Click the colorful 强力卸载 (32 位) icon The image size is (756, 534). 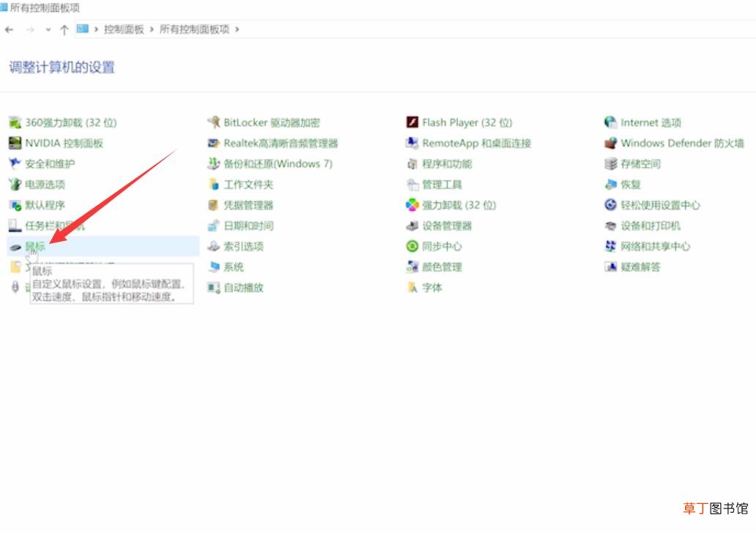coord(412,205)
